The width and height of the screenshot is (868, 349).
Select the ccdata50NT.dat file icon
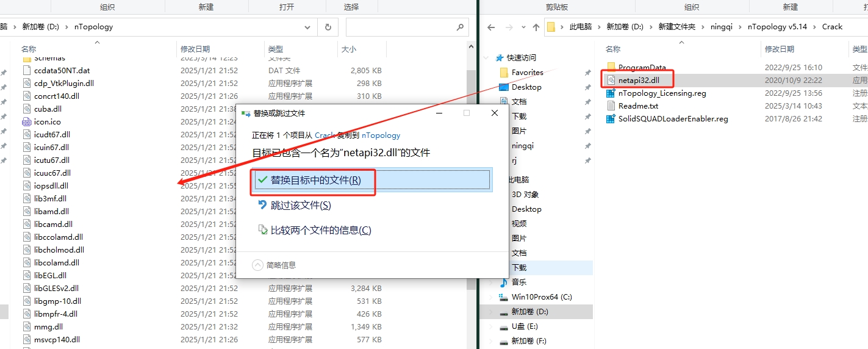(27, 70)
